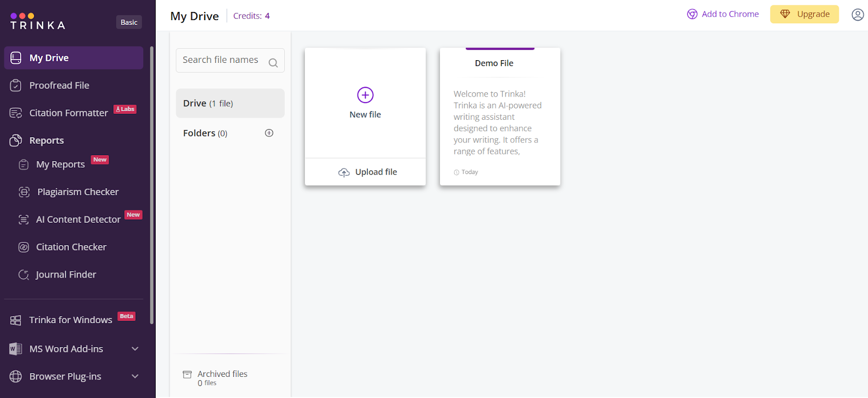Screen dimensions: 868x398
Task: Click the Upload file button
Action: [x=366, y=172]
